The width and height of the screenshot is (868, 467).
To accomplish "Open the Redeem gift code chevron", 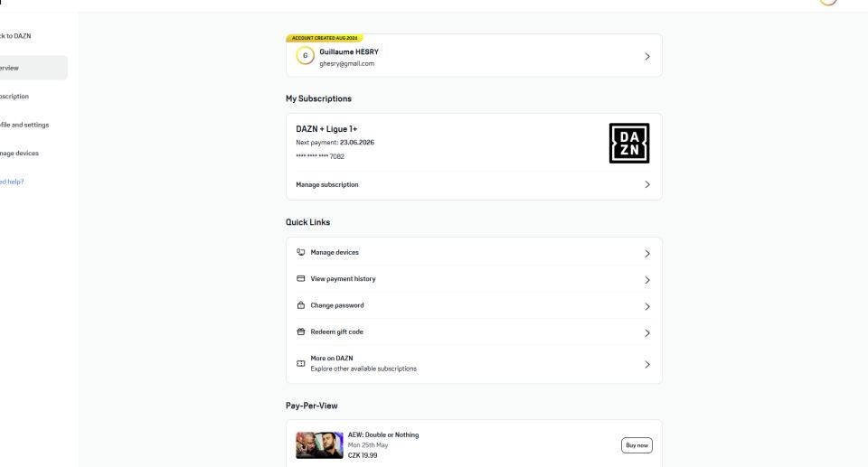I will click(x=647, y=333).
